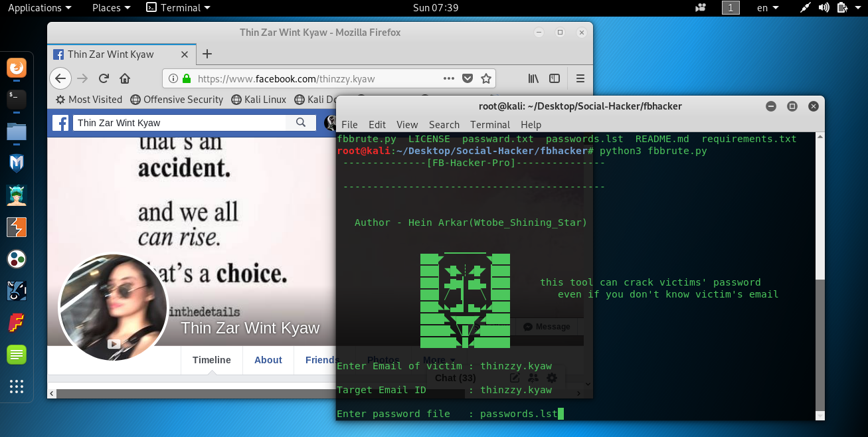Show site information icon in URL bar
Image resolution: width=868 pixels, height=437 pixels.
pos(173,78)
